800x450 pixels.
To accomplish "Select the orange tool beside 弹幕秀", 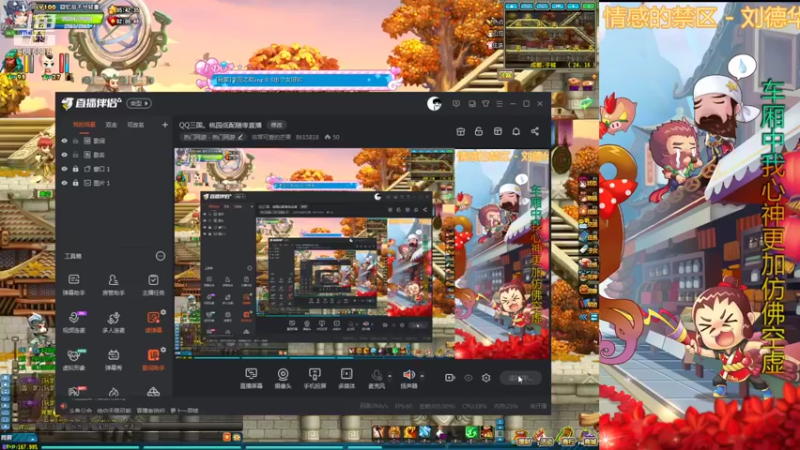I will point(153,359).
